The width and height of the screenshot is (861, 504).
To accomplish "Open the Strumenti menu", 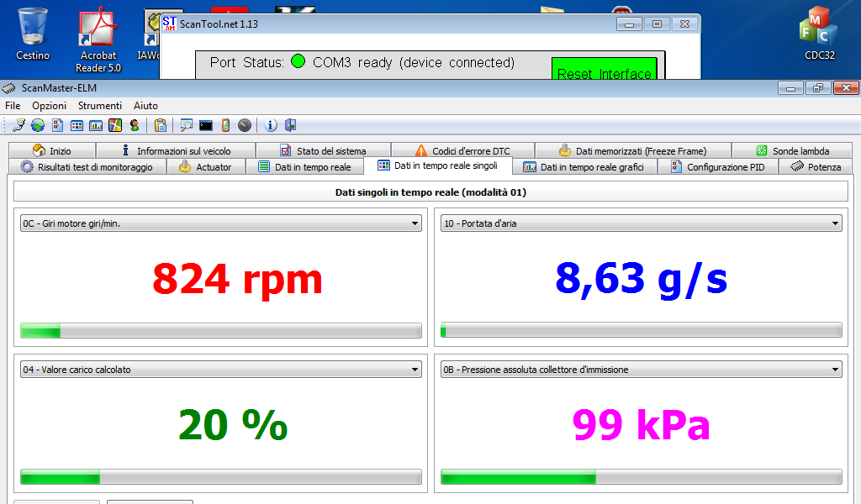I will (100, 106).
